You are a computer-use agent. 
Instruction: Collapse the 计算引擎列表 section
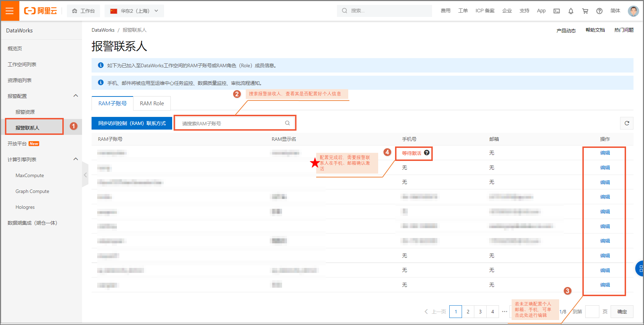[76, 159]
